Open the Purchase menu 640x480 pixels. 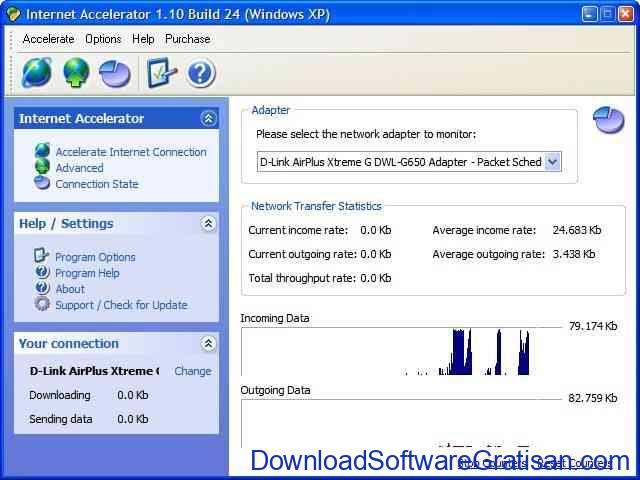tap(187, 39)
